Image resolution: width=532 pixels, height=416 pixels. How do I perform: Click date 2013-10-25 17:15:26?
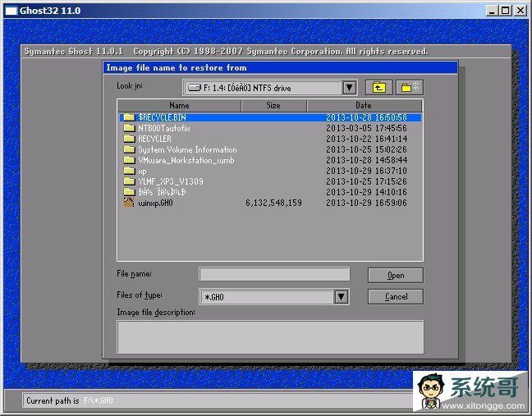point(366,181)
